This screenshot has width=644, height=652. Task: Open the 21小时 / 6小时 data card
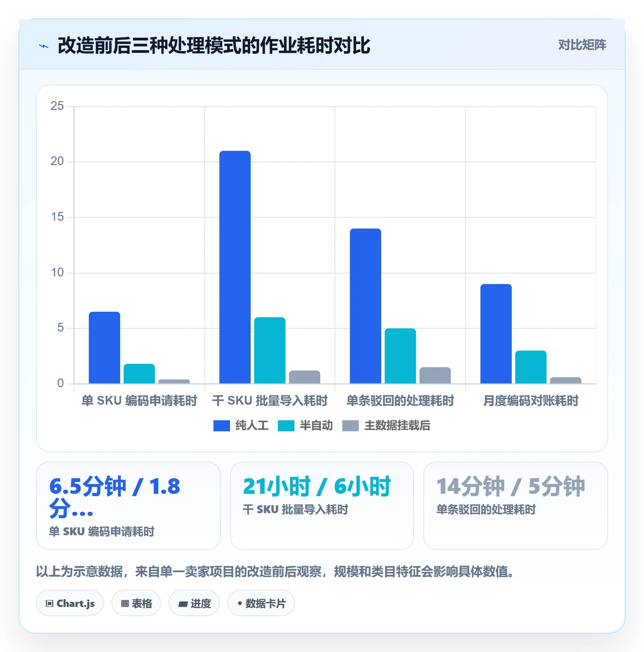(x=322, y=506)
